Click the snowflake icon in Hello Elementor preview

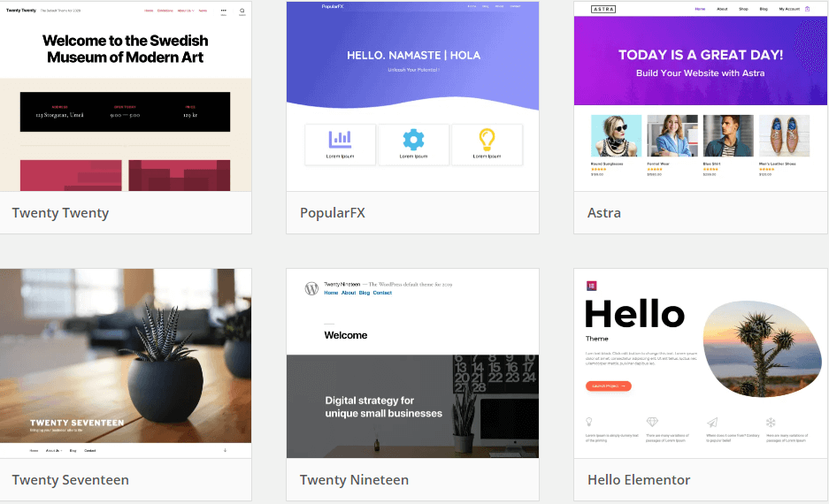771,422
